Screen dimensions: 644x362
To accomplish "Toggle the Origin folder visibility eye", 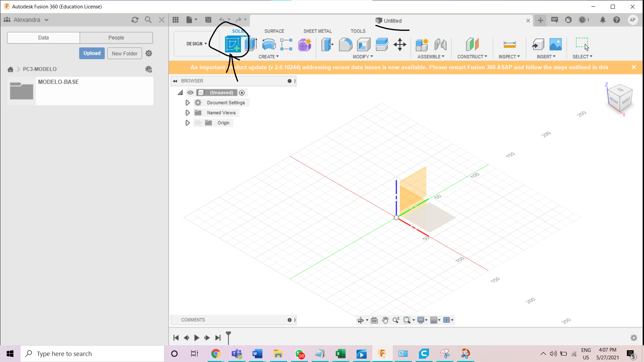I will pos(198,123).
